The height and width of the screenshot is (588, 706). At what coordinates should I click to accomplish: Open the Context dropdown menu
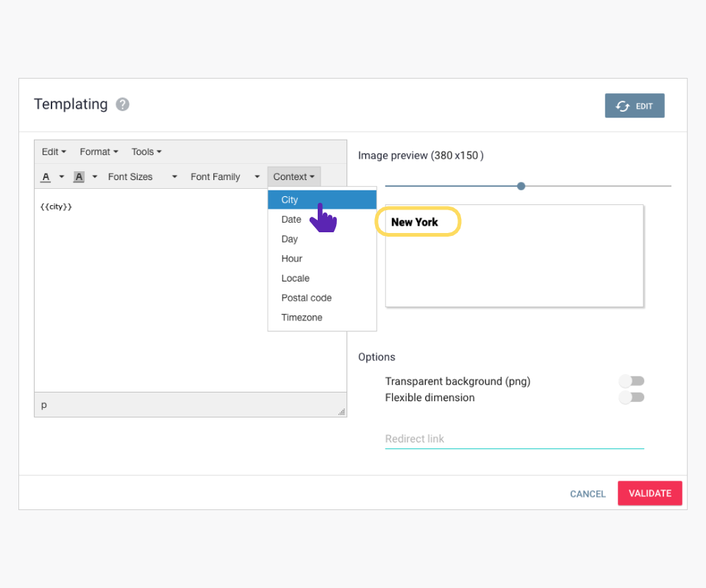(294, 177)
